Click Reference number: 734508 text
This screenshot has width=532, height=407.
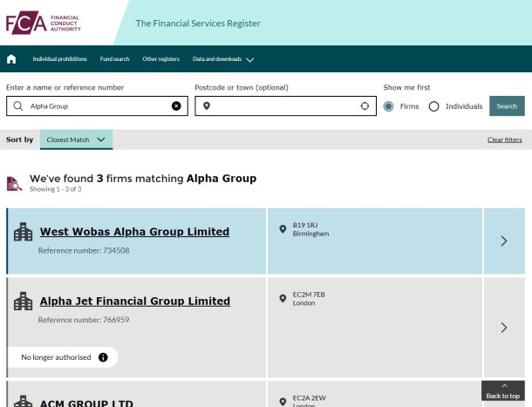[84, 251]
